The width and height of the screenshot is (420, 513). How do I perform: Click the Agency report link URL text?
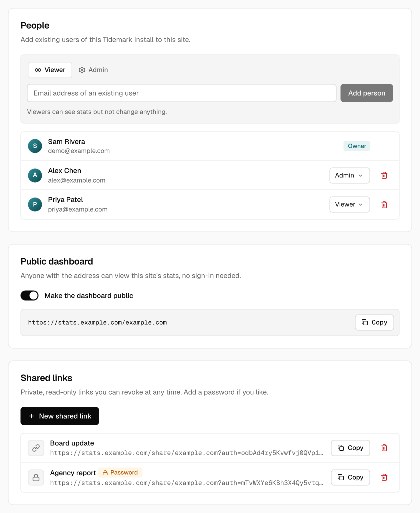[186, 483]
